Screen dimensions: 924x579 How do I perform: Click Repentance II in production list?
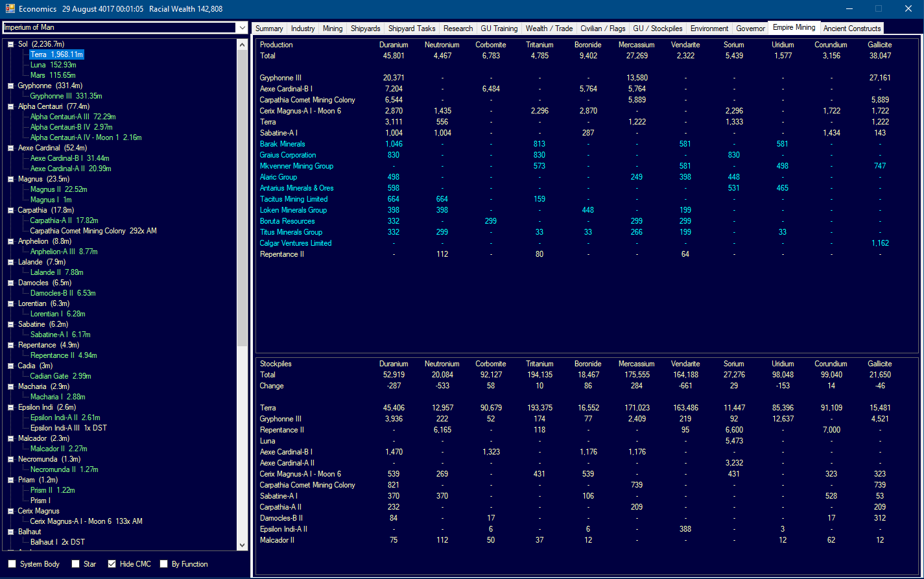[281, 254]
